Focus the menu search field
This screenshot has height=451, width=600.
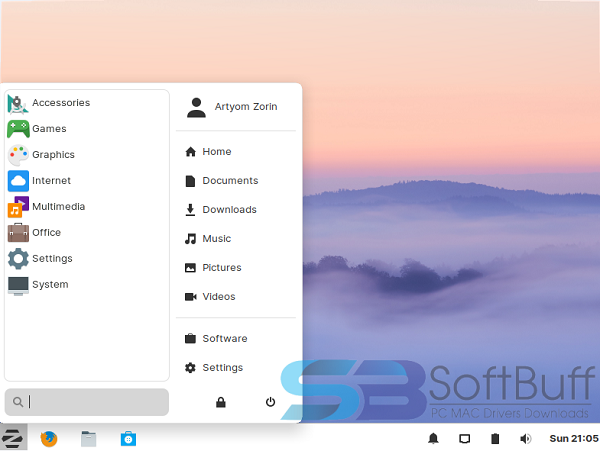pyautogui.click(x=87, y=402)
